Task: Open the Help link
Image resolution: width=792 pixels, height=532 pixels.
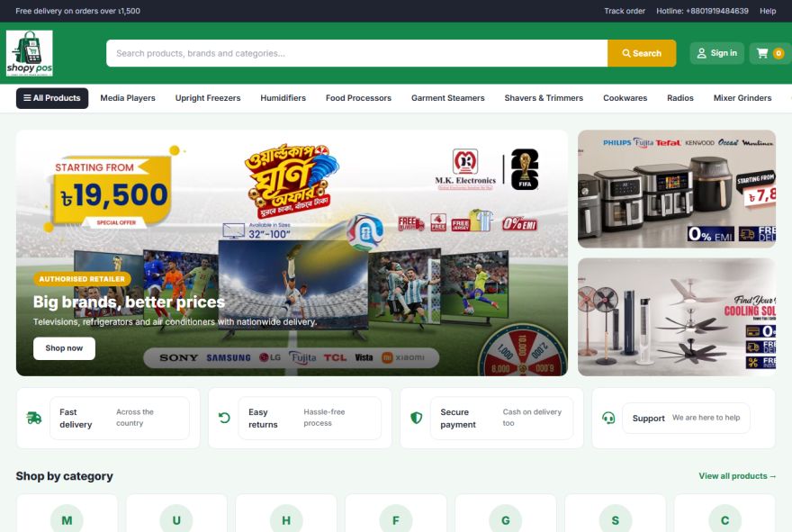Action: (x=767, y=11)
